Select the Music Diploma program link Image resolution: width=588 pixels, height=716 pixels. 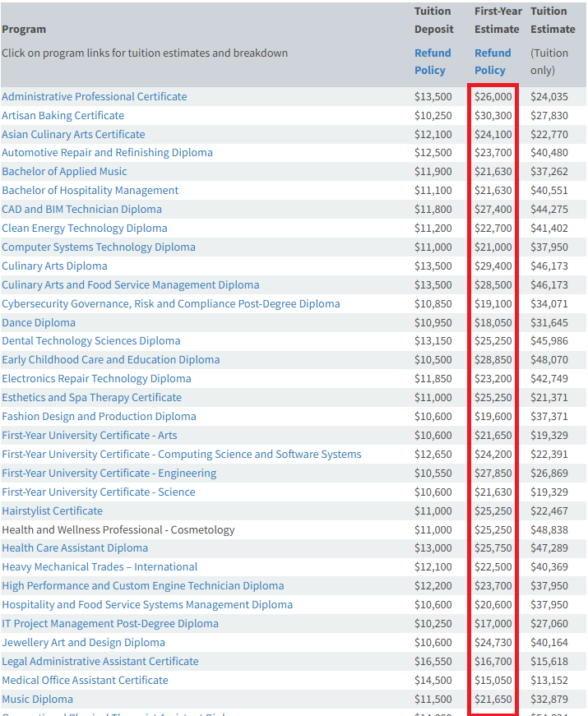[37, 700]
